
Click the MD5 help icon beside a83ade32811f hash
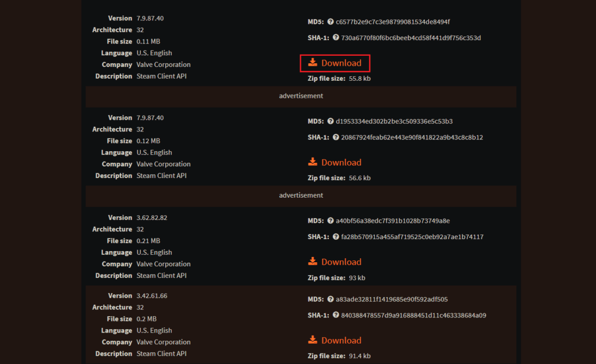331,299
